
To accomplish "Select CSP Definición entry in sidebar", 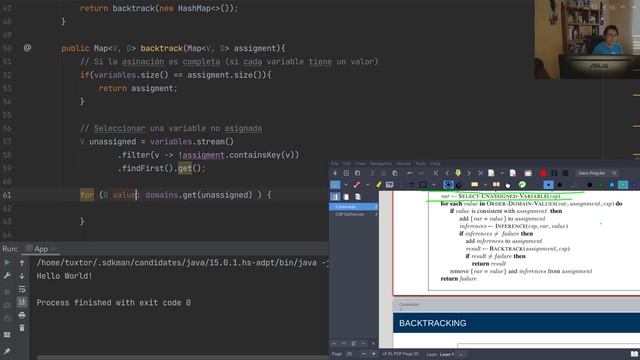I will [x=353, y=214].
